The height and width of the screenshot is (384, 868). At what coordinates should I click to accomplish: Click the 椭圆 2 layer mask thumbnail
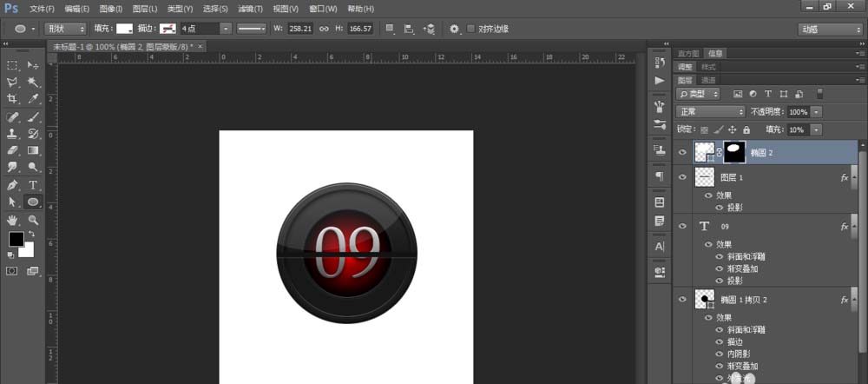[735, 152]
